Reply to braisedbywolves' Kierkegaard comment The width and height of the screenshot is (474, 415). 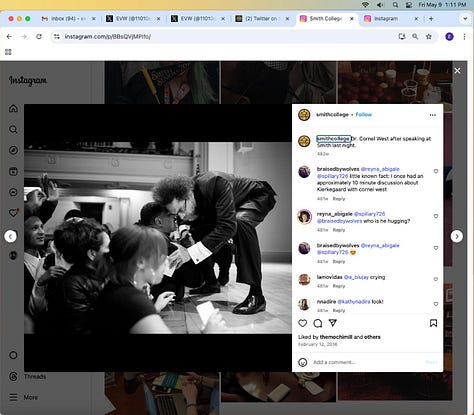click(x=339, y=199)
